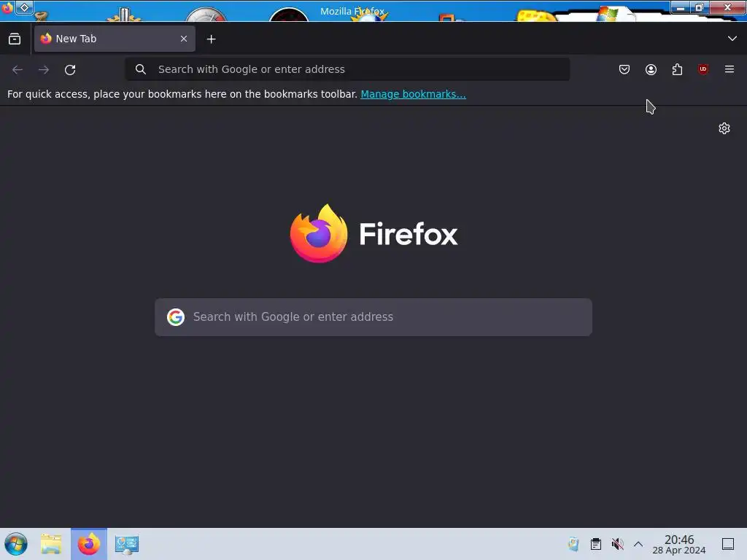The width and height of the screenshot is (747, 560).
Task: Open the Extensions puzzle icon
Action: click(x=677, y=69)
